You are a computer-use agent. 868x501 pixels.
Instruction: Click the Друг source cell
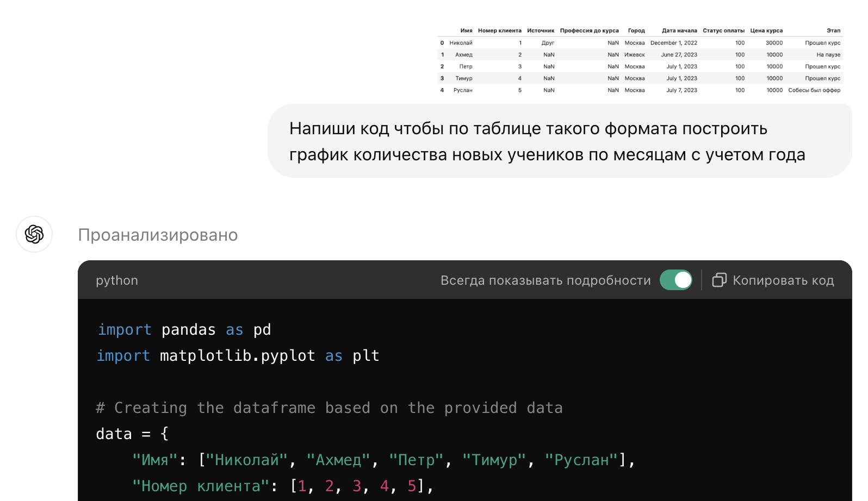(x=548, y=43)
